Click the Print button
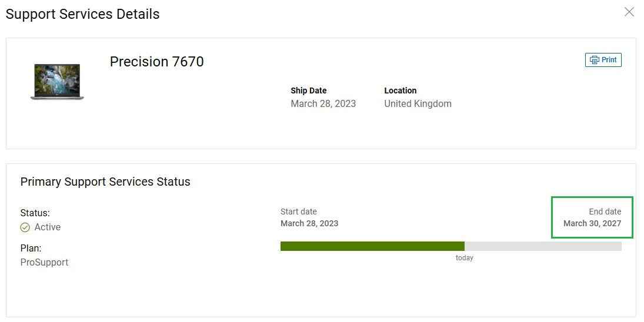 603,60
